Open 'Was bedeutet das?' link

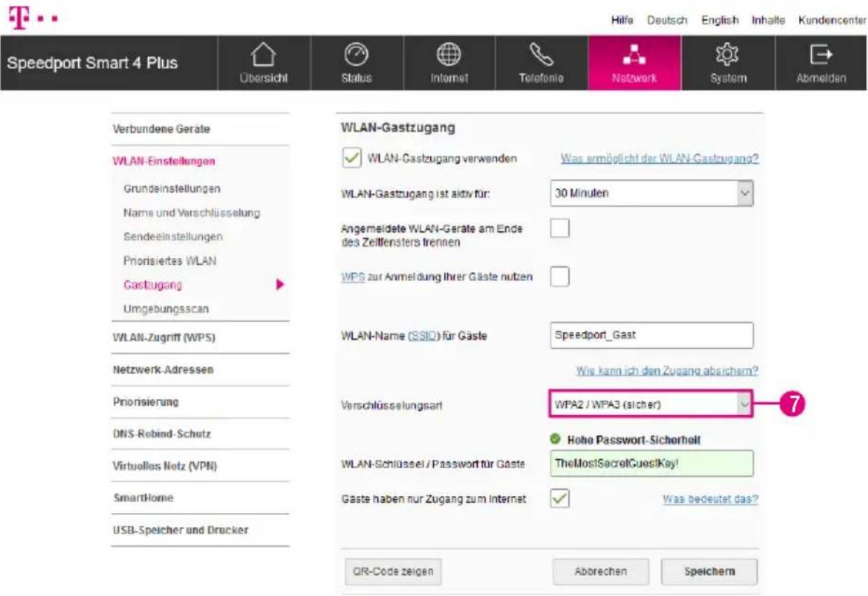(x=710, y=500)
